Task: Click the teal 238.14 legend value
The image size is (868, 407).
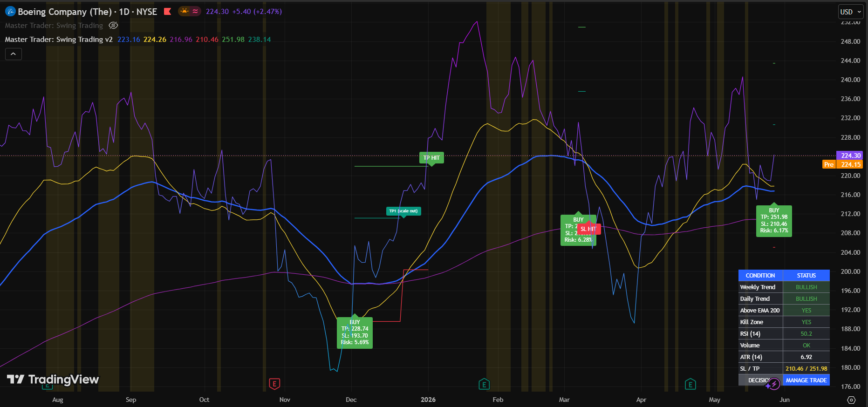Action: click(x=260, y=40)
